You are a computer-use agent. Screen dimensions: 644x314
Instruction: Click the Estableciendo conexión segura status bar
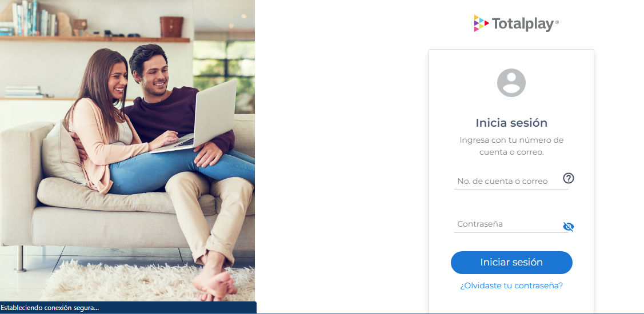(x=128, y=307)
